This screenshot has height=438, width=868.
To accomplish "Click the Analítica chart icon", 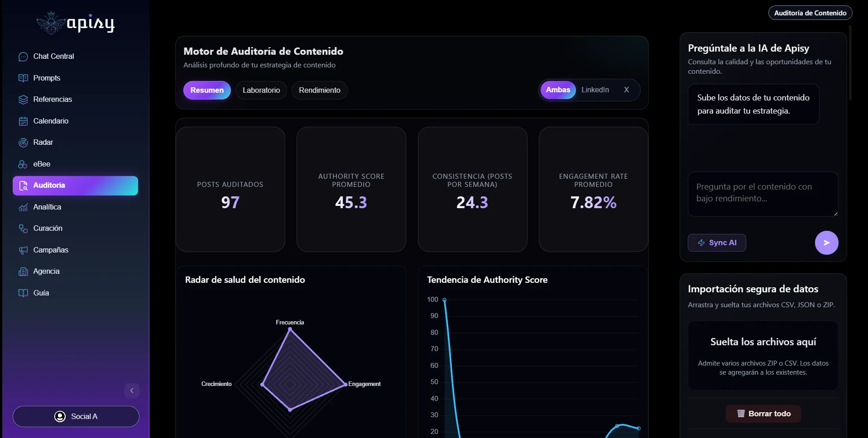I will pos(23,207).
